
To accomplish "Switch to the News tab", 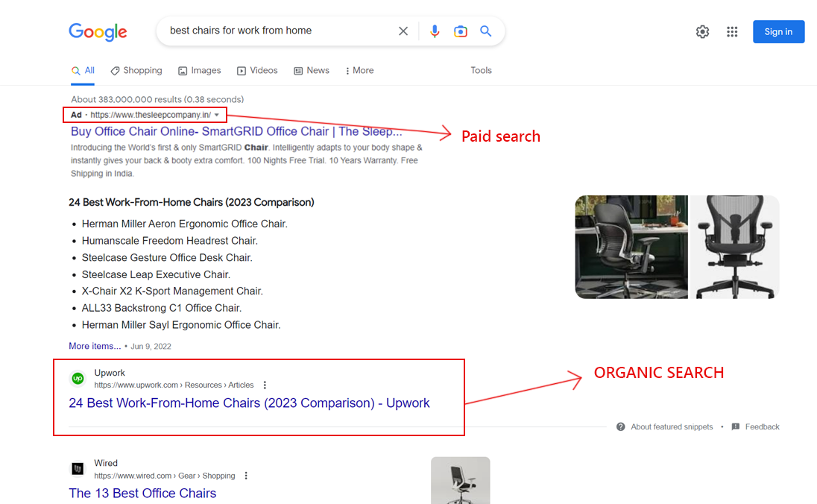I will pyautogui.click(x=312, y=70).
